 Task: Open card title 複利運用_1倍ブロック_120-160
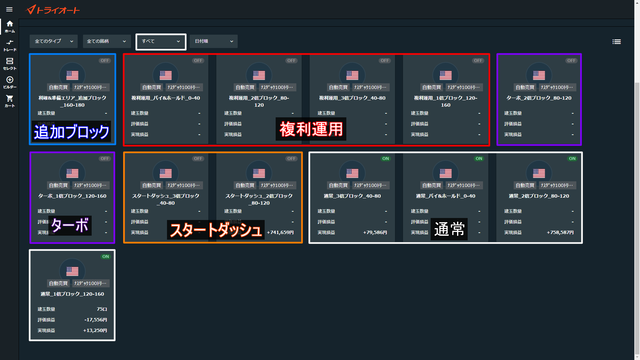click(446, 102)
